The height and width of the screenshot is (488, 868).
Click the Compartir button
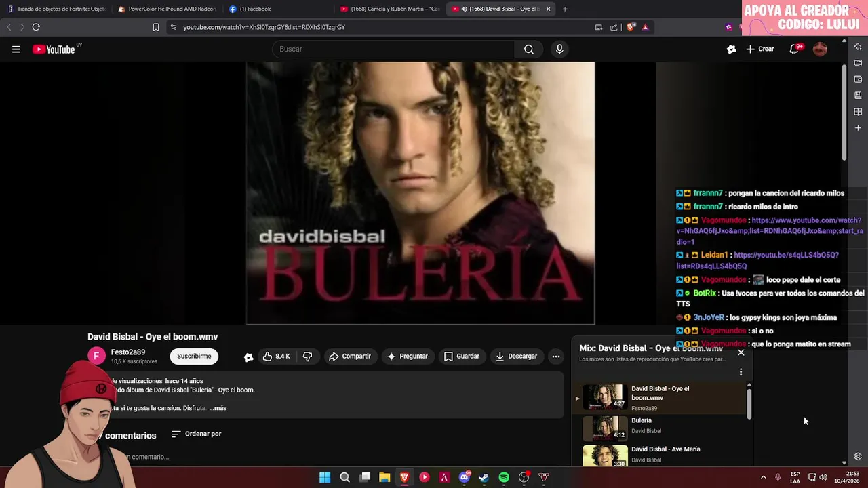pos(349,356)
